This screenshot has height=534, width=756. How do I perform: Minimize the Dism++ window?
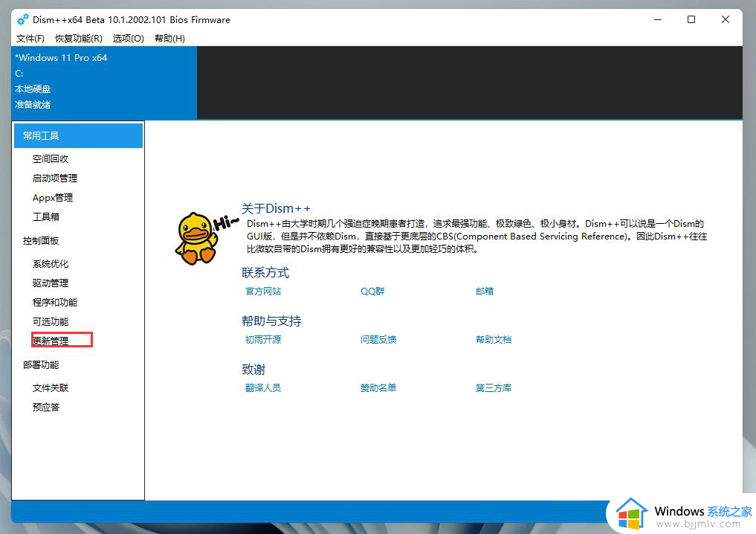(x=658, y=20)
